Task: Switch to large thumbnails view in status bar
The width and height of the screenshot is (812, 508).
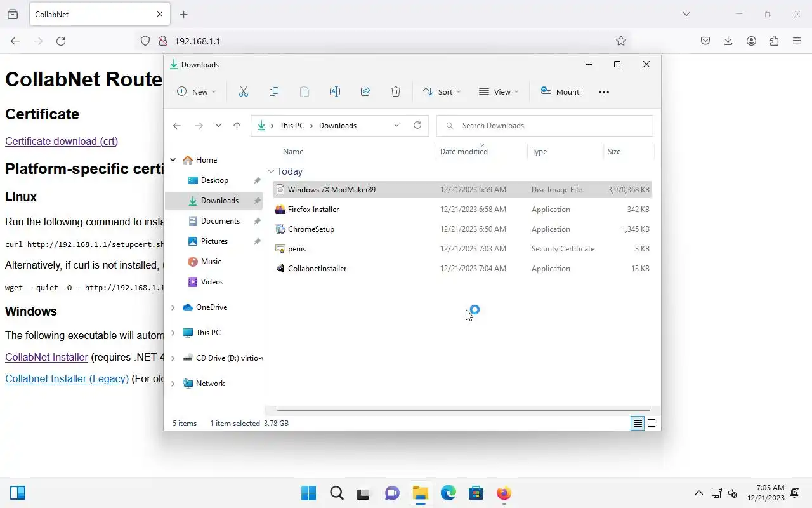Action: point(652,424)
